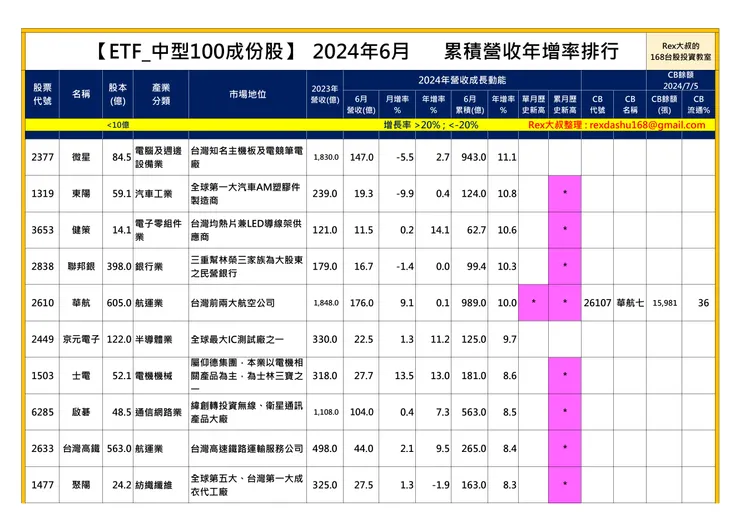
Task: Select stock code 2377 cell
Action: coord(42,157)
